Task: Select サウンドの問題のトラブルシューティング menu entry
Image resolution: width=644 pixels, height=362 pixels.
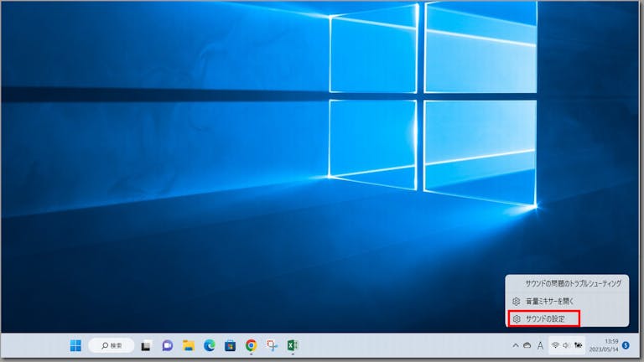Action: point(567,283)
